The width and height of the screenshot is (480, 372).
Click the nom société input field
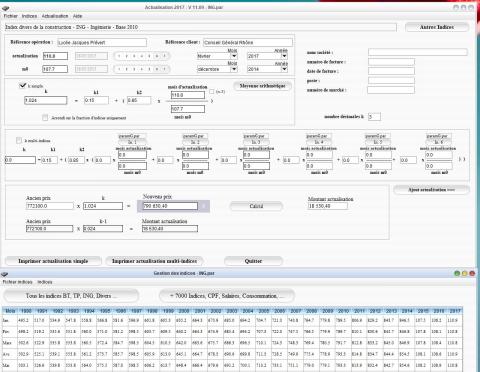(418, 52)
